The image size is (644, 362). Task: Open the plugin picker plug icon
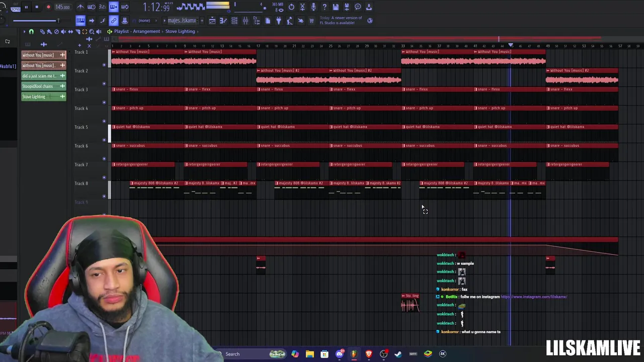tap(279, 21)
